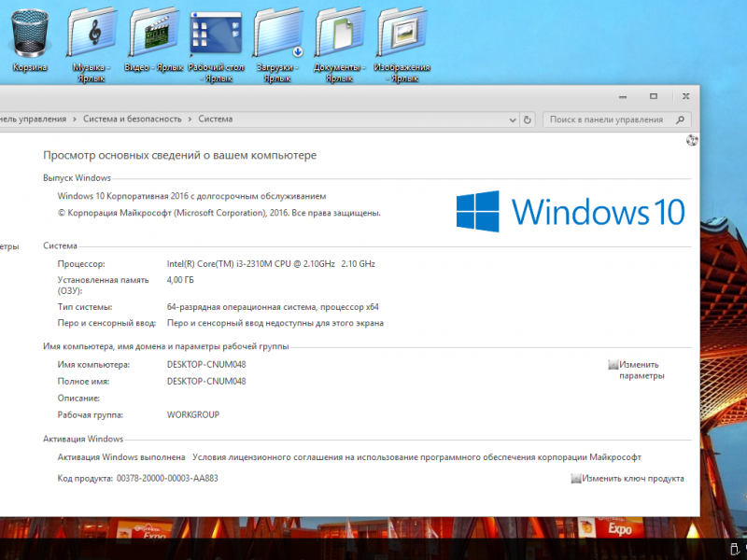This screenshot has width=747, height=560.
Task: Select the Рабочий стол - Ярлык shortcut
Action: tap(217, 45)
